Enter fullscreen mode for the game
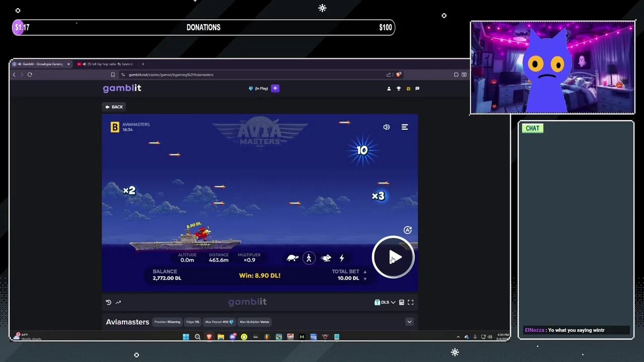 411,302
